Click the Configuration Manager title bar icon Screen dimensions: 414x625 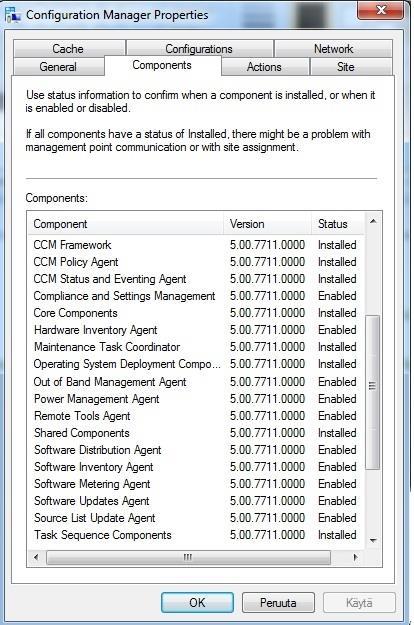click(x=12, y=15)
